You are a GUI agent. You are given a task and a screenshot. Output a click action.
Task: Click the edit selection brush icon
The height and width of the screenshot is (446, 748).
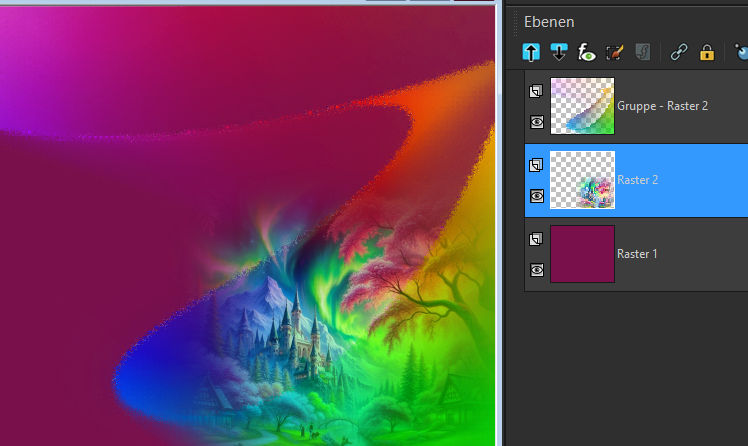(614, 52)
